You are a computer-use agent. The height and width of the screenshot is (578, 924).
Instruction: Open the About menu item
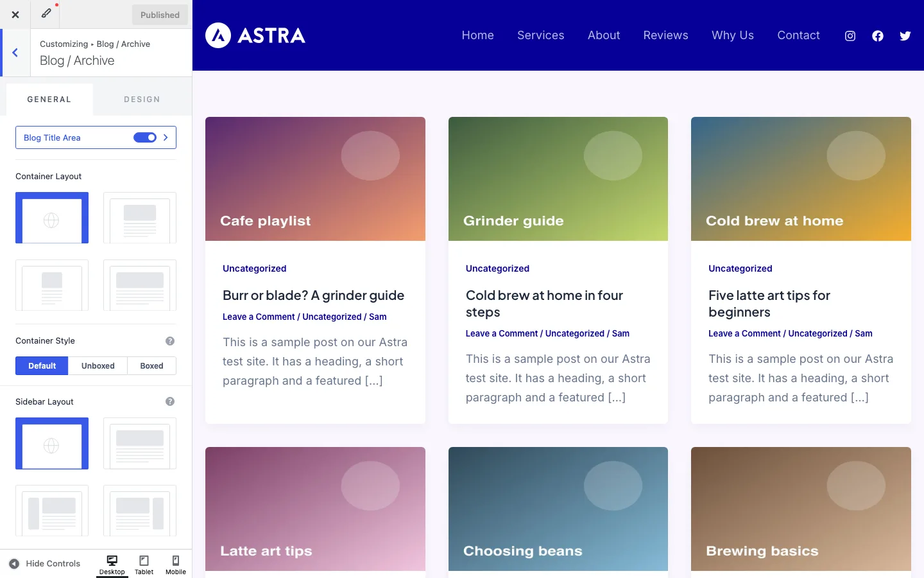pyautogui.click(x=604, y=35)
